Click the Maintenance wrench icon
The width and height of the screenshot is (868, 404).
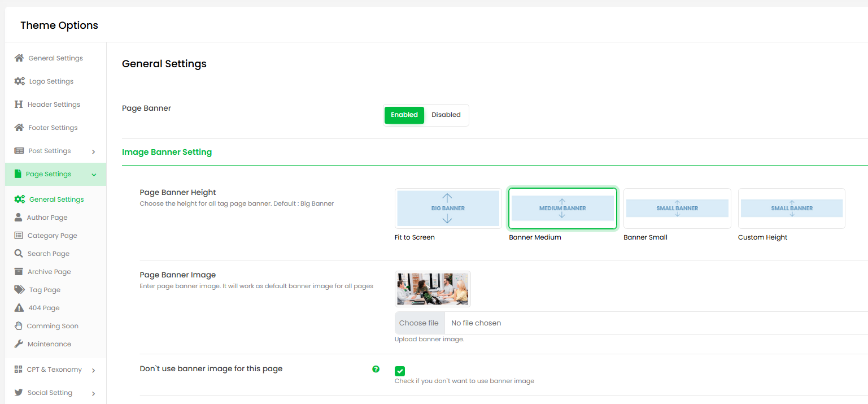click(x=19, y=344)
